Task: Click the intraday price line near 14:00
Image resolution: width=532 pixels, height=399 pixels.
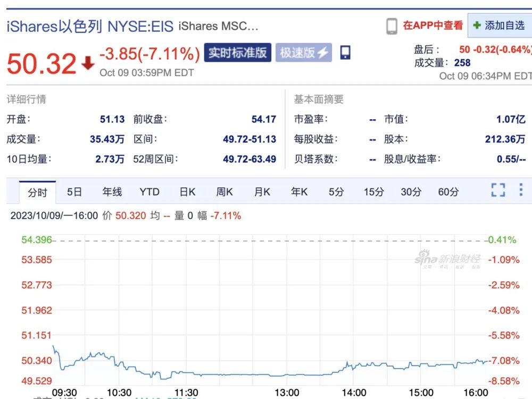Action: (353, 368)
